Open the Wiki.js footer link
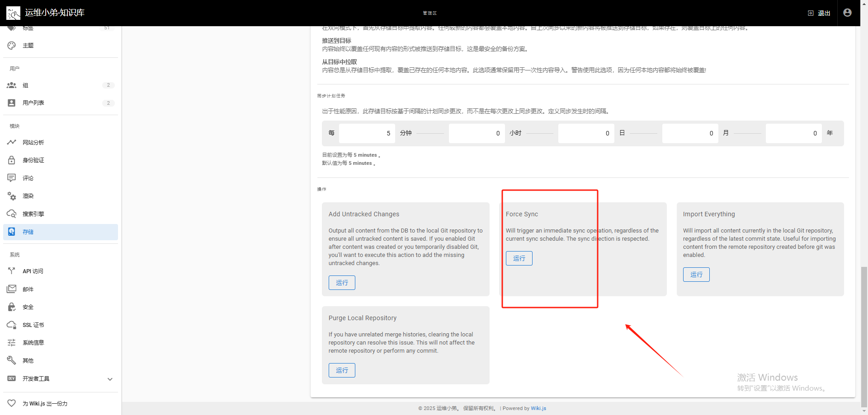This screenshot has width=868, height=415. [538, 408]
